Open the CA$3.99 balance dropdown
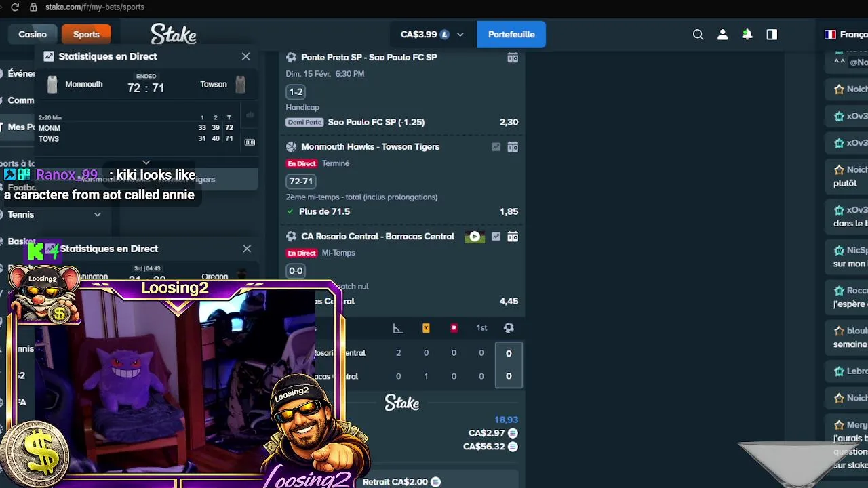 [433, 34]
